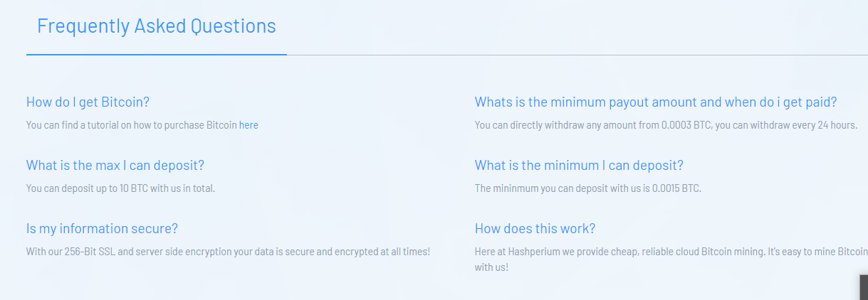This screenshot has width=868, height=300.
Task: Click the dark widget at bottom-right corner
Action: [x=864, y=287]
